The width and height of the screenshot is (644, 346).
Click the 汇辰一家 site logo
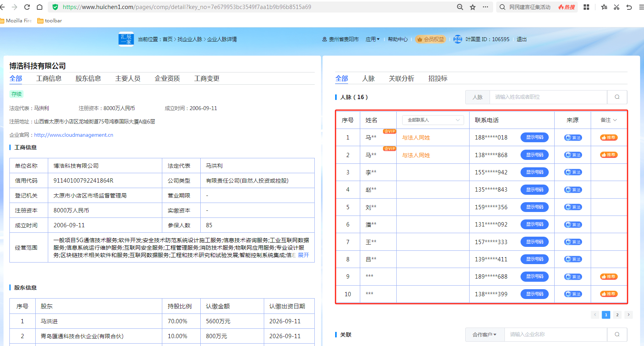tap(126, 39)
